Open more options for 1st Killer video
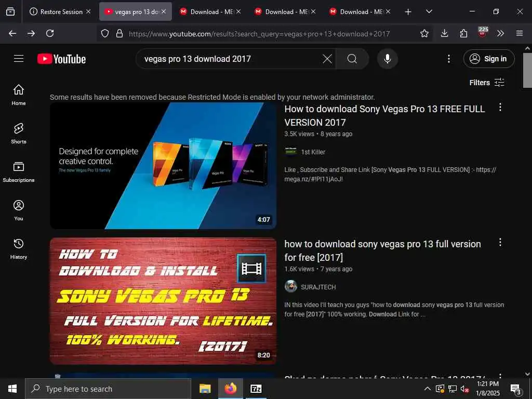Screen dimensions: 532x399 (x=500, y=108)
